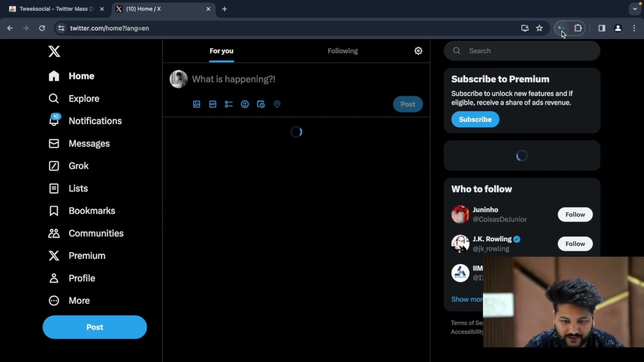Go back in browser
The width and height of the screenshot is (644, 362).
(x=10, y=28)
